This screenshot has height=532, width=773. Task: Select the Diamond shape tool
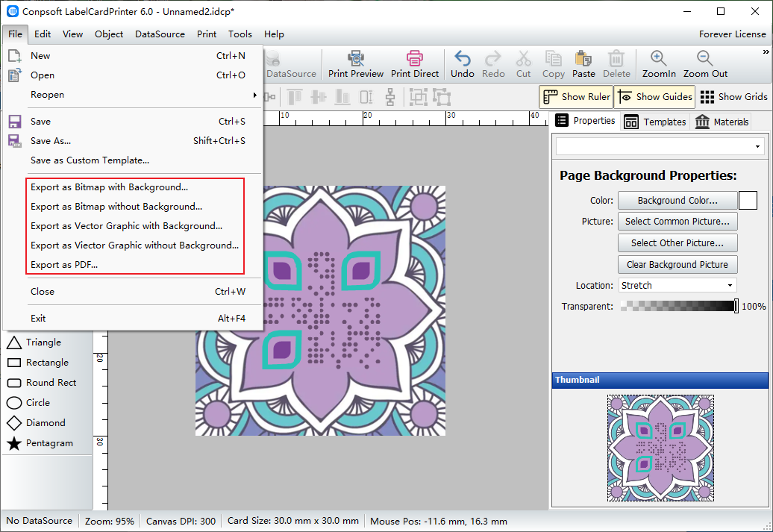36,423
